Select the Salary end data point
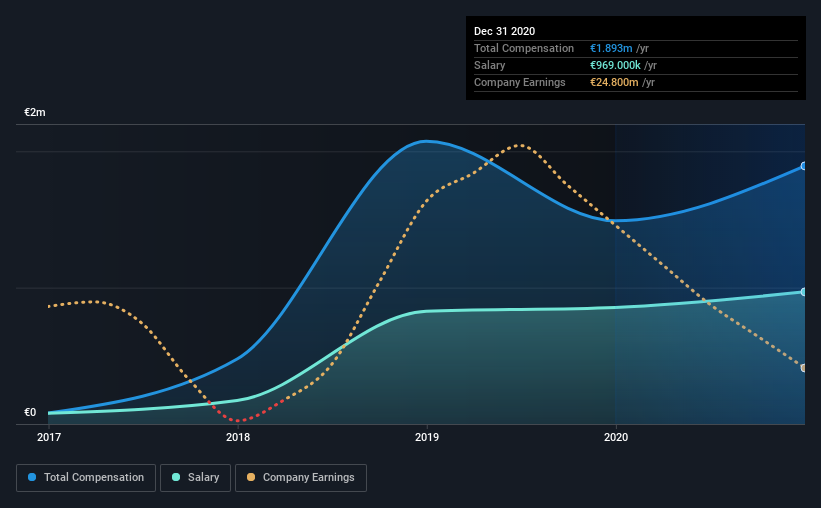The height and width of the screenshot is (508, 821). 803,292
